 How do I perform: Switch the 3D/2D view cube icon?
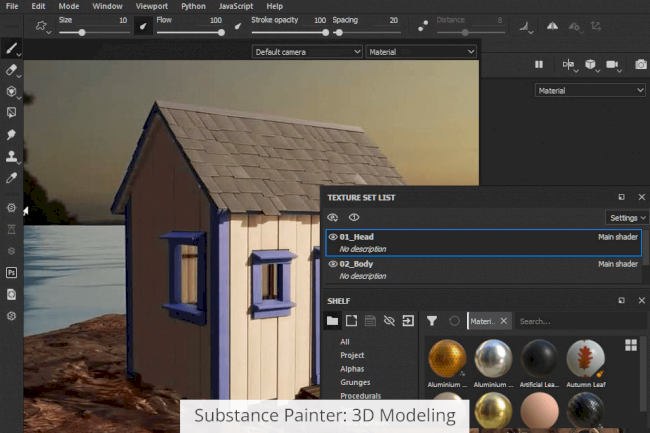coord(590,64)
